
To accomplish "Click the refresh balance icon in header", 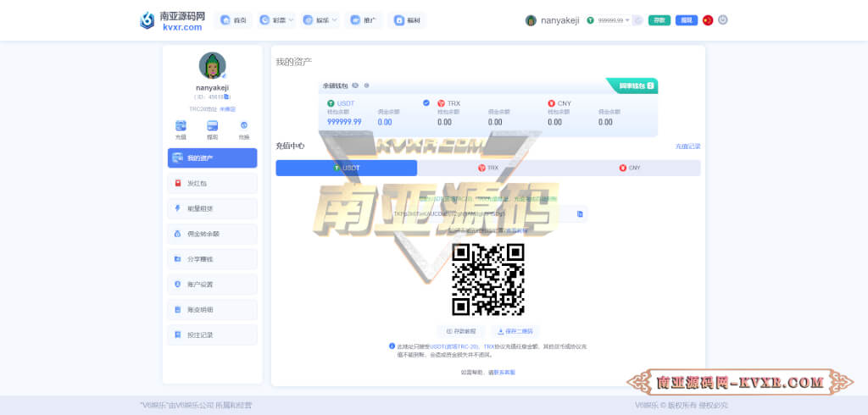I will tap(637, 19).
